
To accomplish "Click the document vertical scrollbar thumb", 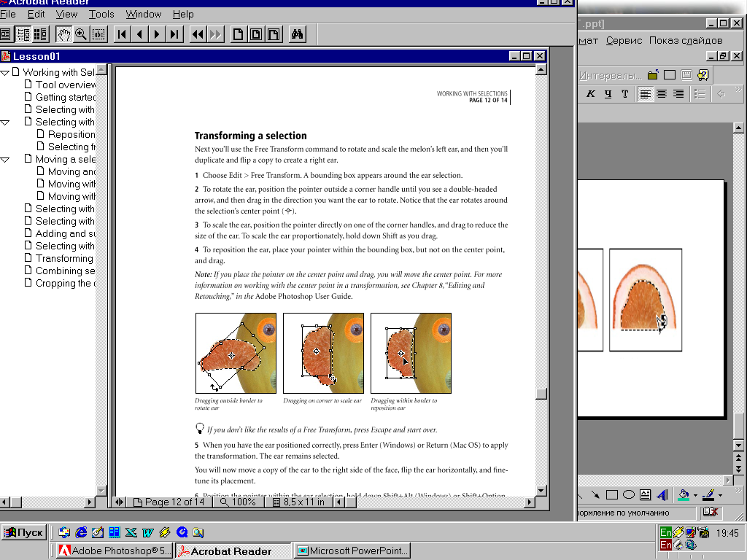I will tap(541, 394).
